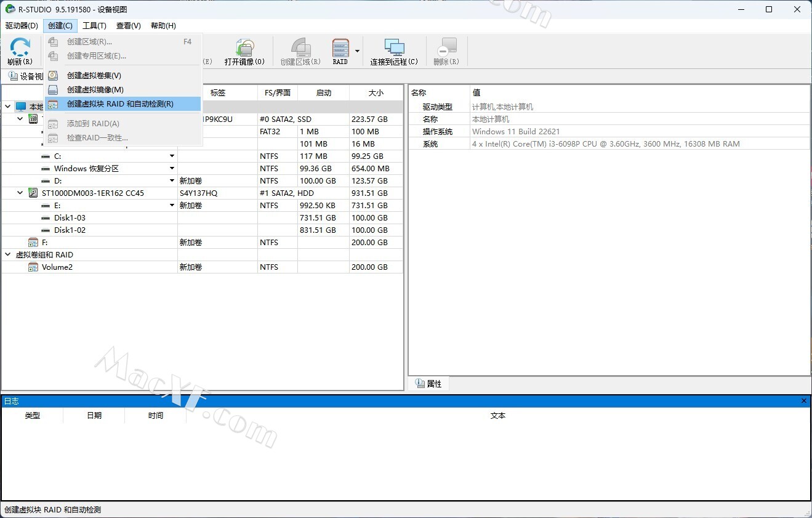Select the Disk1-03 region row

coord(202,217)
